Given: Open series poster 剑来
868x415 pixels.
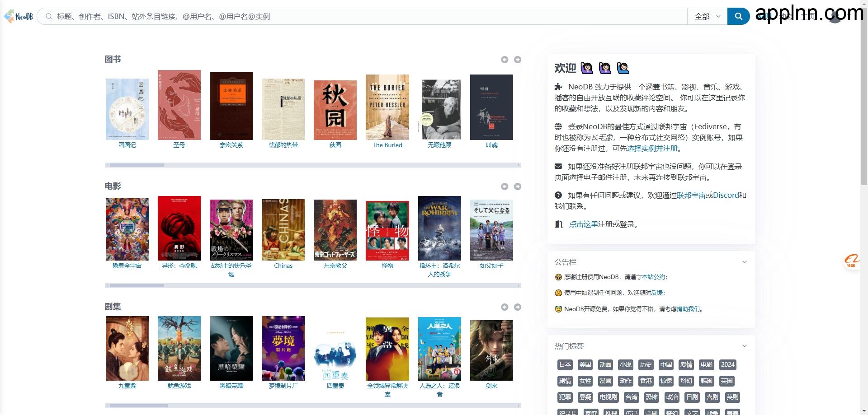Looking at the screenshot, I should tap(491, 350).
